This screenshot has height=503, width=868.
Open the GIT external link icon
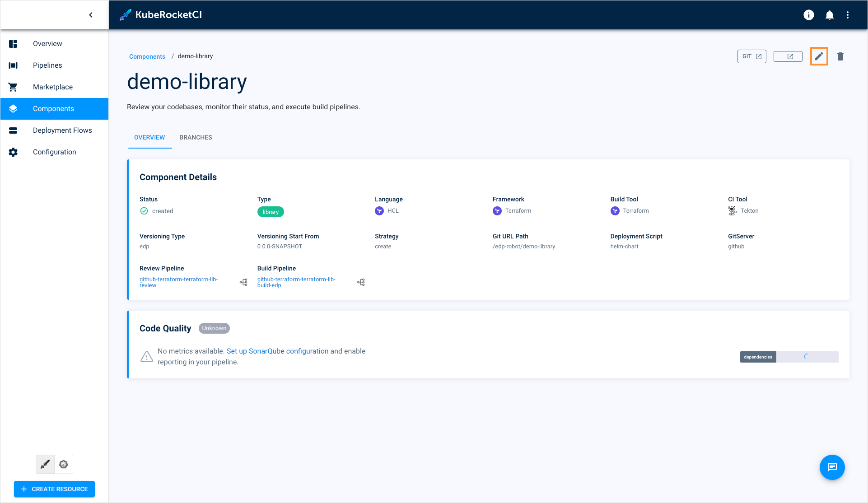[x=751, y=56]
